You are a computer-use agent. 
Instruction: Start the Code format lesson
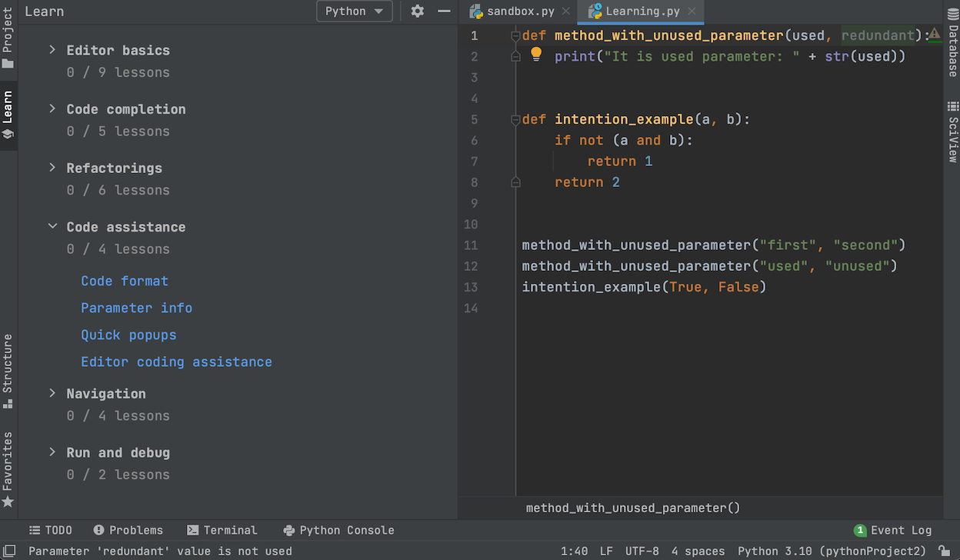point(125,281)
